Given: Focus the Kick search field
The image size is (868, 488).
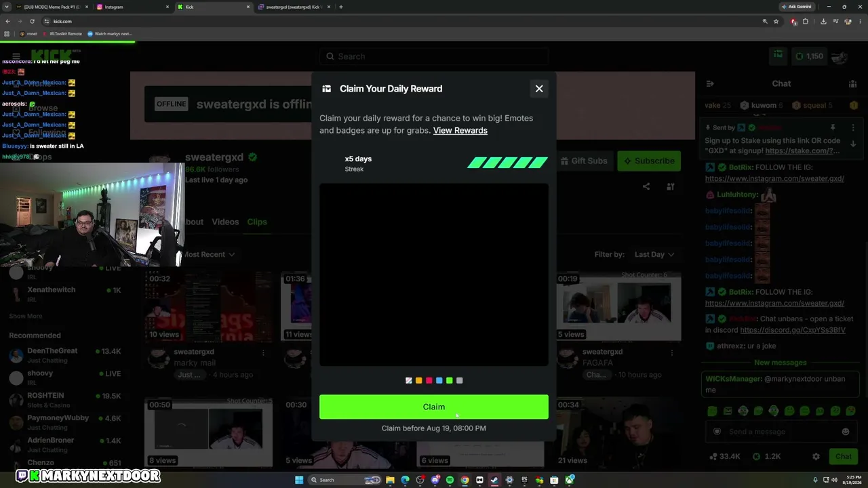Looking at the screenshot, I should [434, 56].
